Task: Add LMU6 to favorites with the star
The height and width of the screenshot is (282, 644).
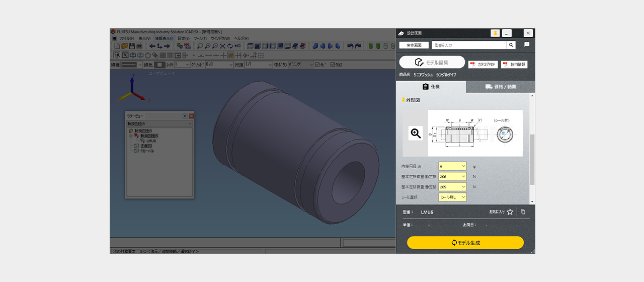Action: pyautogui.click(x=510, y=212)
